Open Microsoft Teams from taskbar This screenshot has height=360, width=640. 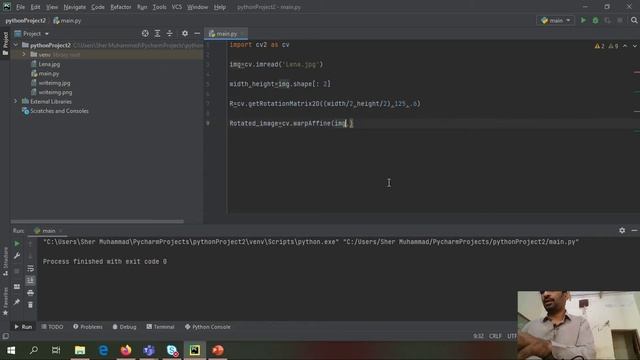coord(149,350)
